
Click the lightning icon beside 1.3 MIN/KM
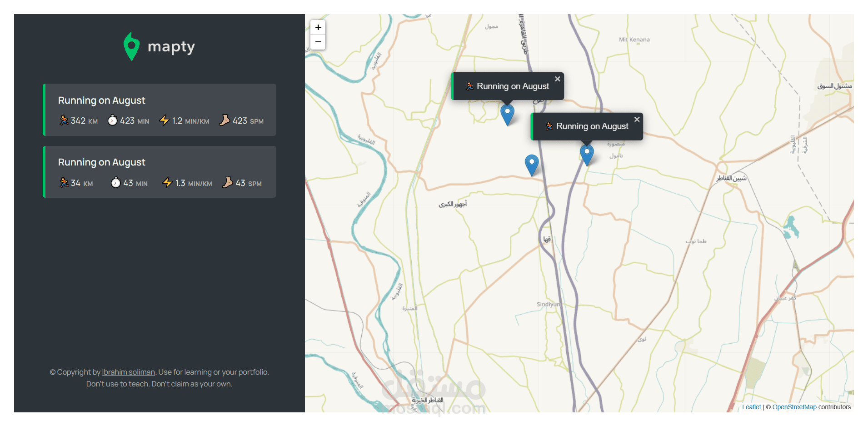pos(167,183)
